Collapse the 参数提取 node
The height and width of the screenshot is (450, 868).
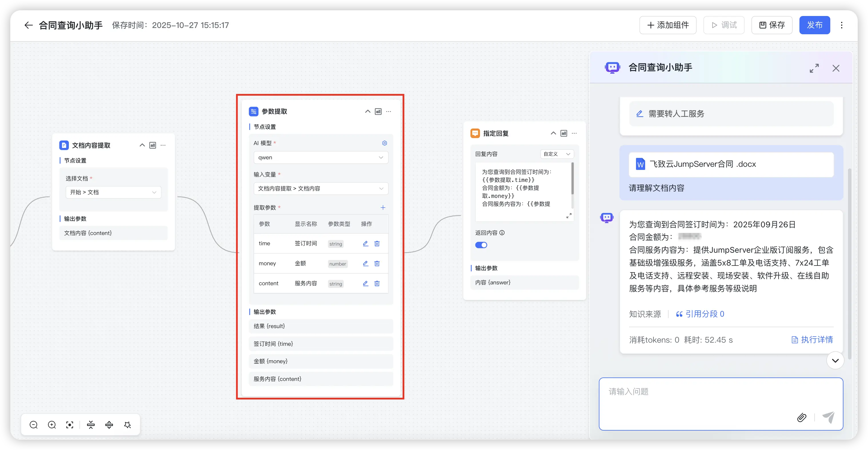click(x=368, y=111)
